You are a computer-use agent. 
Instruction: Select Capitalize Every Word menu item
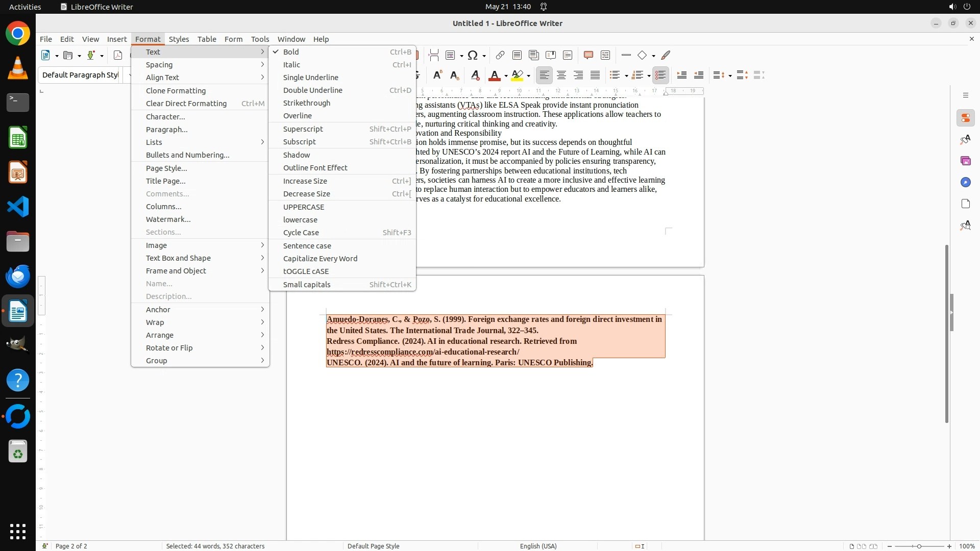(x=320, y=259)
